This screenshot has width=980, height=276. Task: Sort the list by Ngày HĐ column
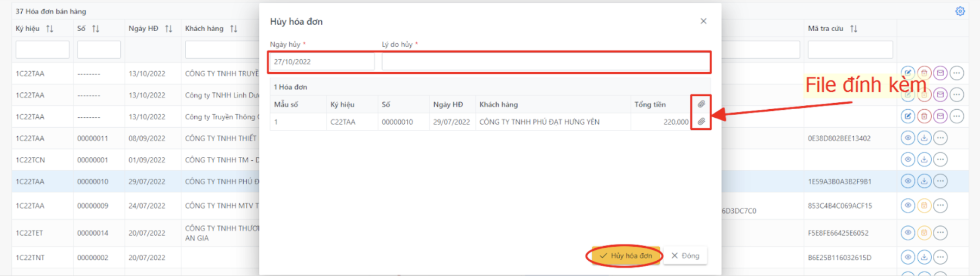coord(168,29)
